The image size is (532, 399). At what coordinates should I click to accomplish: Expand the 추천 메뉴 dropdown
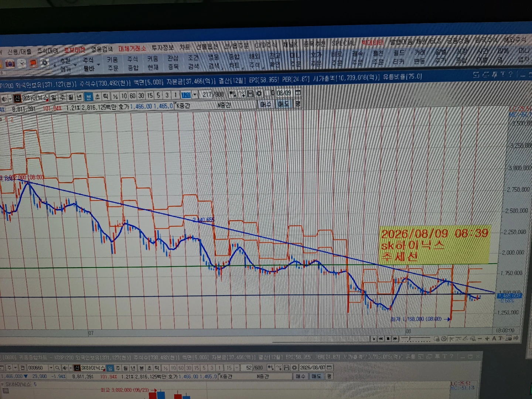coord(75,66)
